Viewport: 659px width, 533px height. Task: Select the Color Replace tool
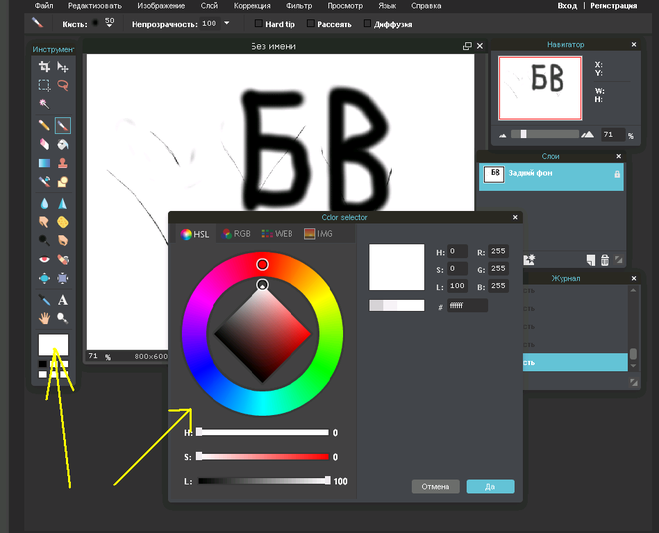[x=44, y=181]
